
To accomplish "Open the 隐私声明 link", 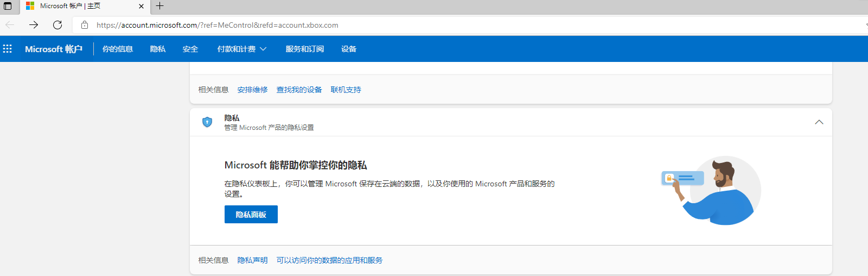I will [x=253, y=260].
